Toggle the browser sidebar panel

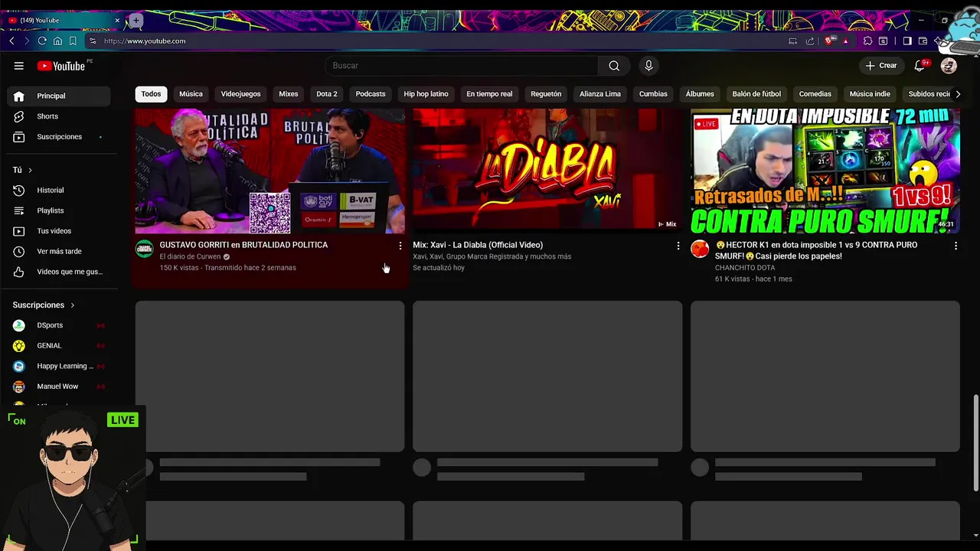906,41
